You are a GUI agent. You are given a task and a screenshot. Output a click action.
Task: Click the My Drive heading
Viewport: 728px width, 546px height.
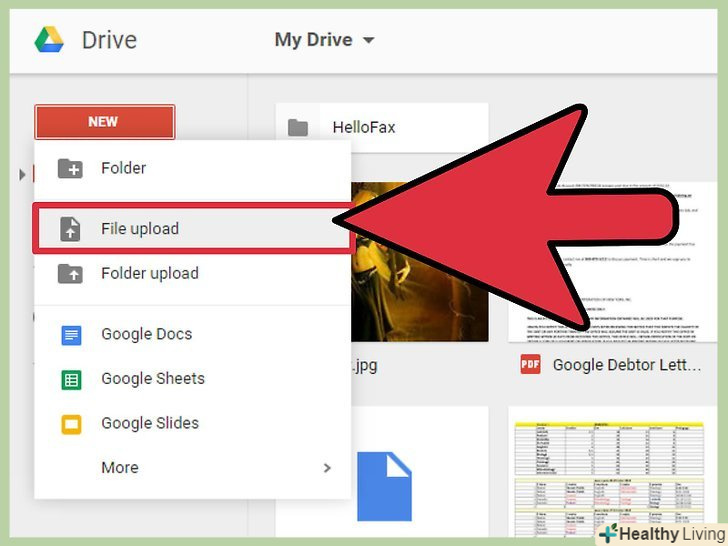click(x=314, y=40)
